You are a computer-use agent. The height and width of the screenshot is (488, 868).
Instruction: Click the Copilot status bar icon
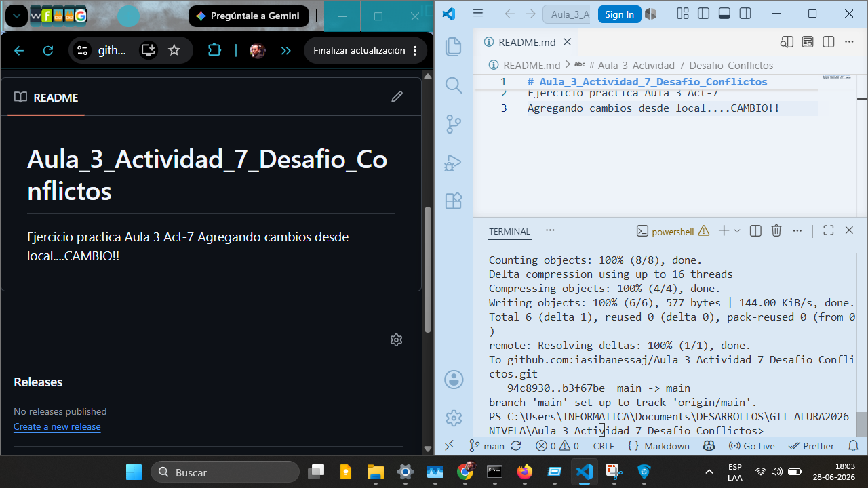709,446
